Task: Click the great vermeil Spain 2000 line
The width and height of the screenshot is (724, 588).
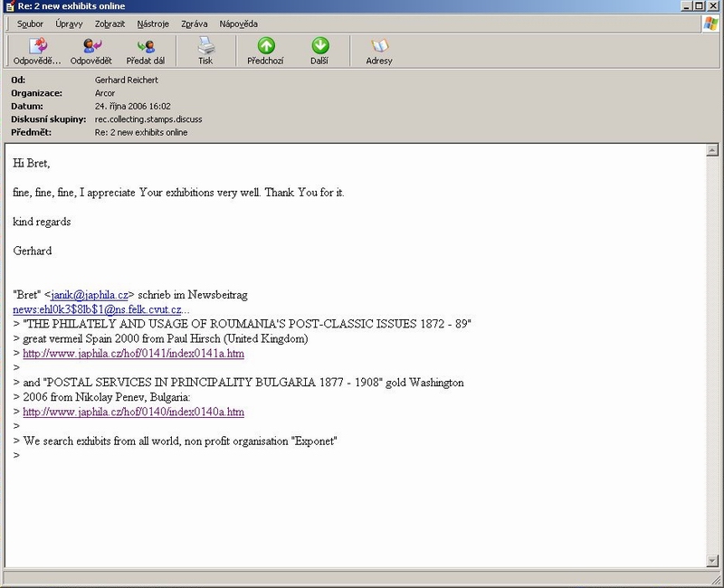Action: click(x=161, y=338)
